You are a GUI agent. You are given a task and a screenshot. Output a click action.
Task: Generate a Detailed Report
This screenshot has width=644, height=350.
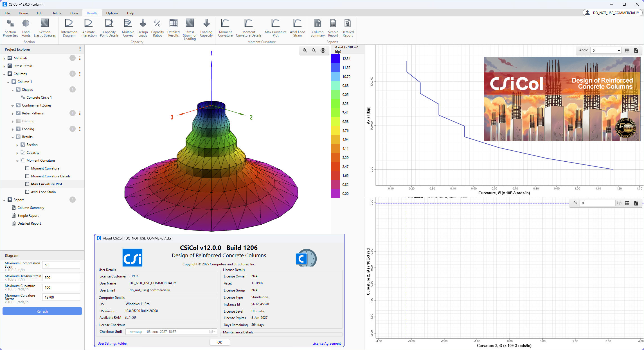pyautogui.click(x=347, y=27)
